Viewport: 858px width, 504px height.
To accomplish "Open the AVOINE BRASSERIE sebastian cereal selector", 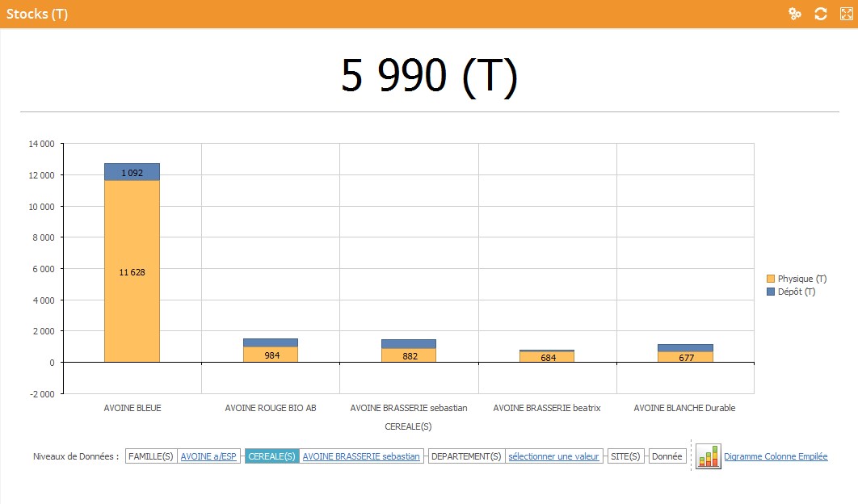I will point(361,456).
